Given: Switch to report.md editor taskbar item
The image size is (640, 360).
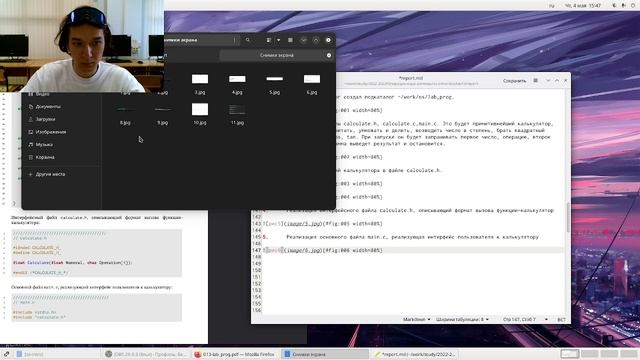Looking at the screenshot, I should click(x=416, y=354).
